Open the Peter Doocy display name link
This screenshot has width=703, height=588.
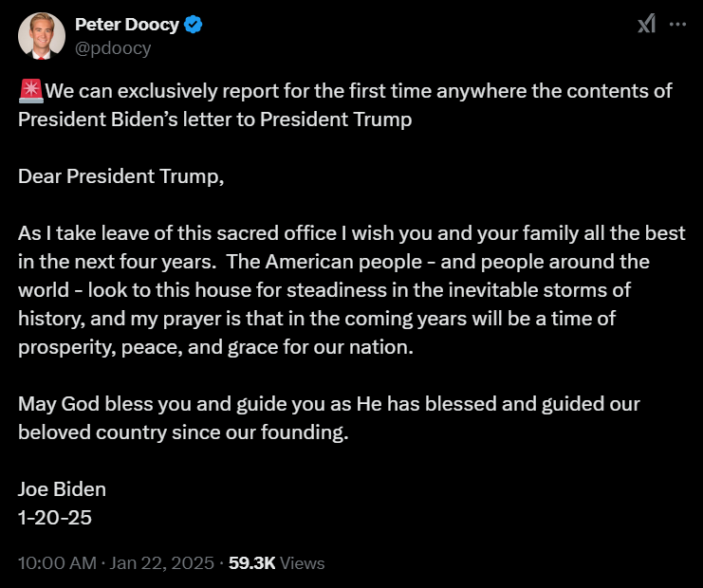point(127,25)
